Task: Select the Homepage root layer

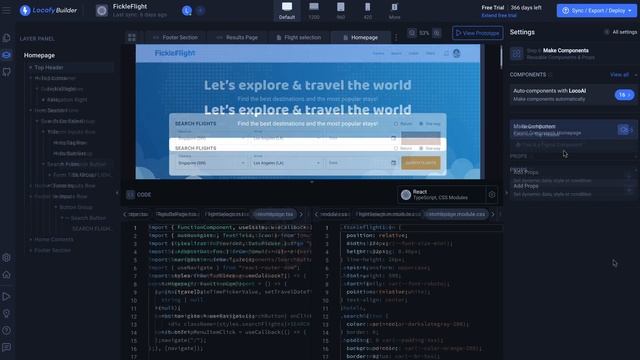Action: tap(39, 55)
